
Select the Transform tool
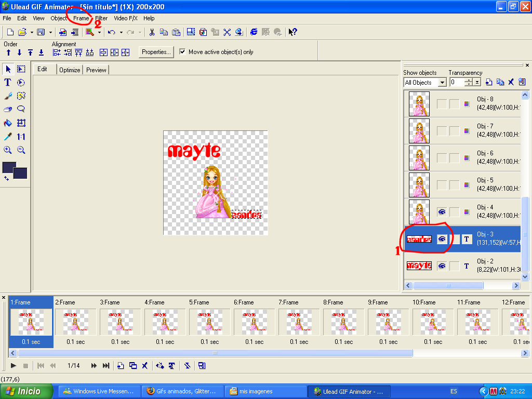point(21,123)
